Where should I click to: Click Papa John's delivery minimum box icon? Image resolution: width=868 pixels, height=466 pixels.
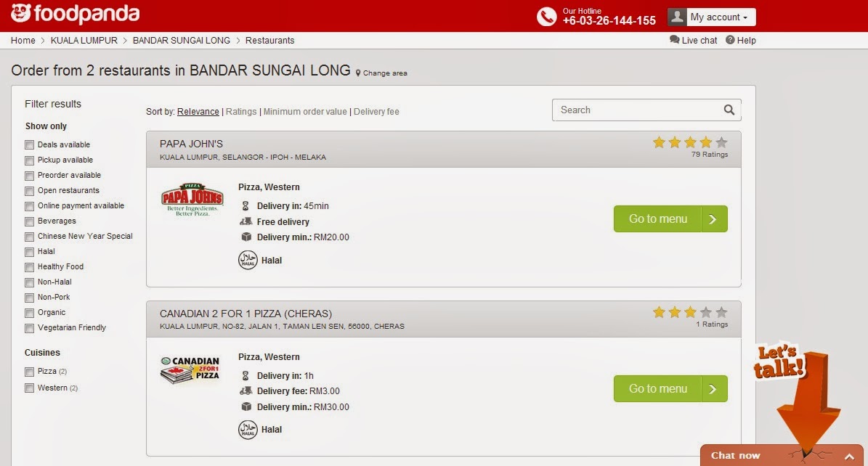click(x=246, y=237)
